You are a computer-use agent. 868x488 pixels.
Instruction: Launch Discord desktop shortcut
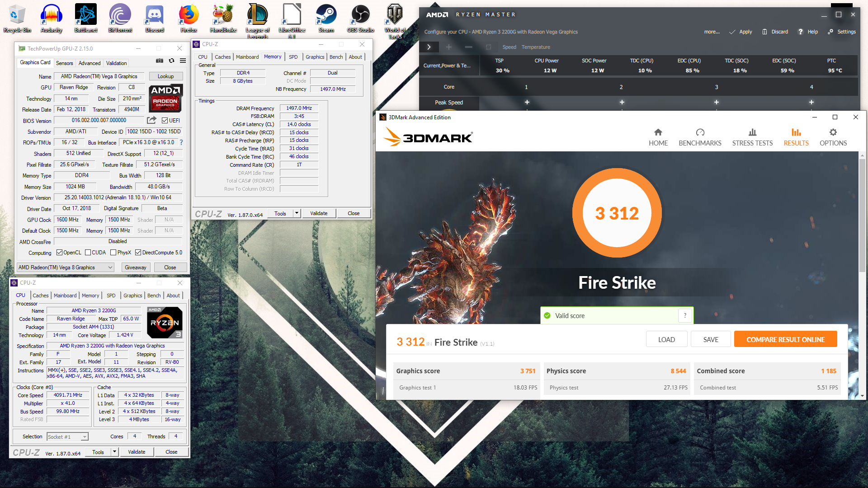coord(155,18)
